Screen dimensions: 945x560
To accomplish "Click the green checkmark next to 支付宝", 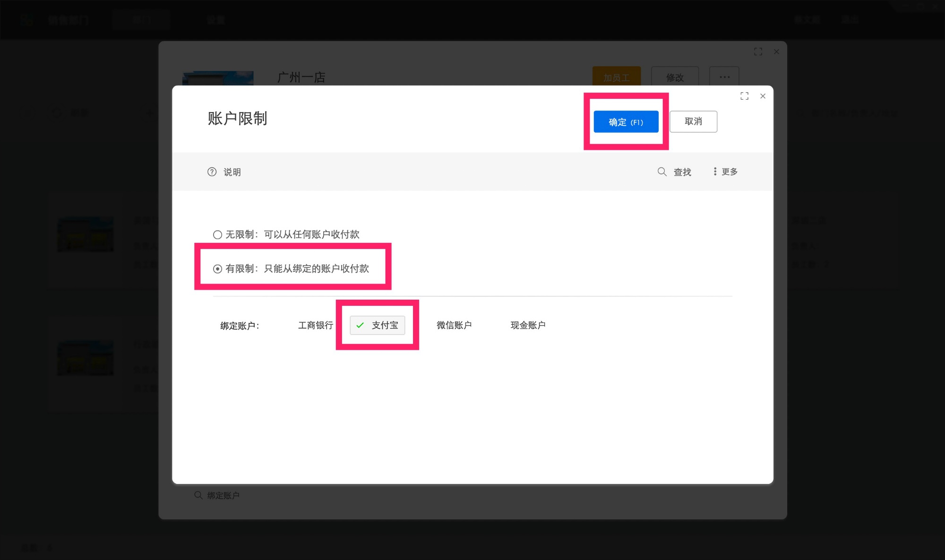I will point(360,325).
